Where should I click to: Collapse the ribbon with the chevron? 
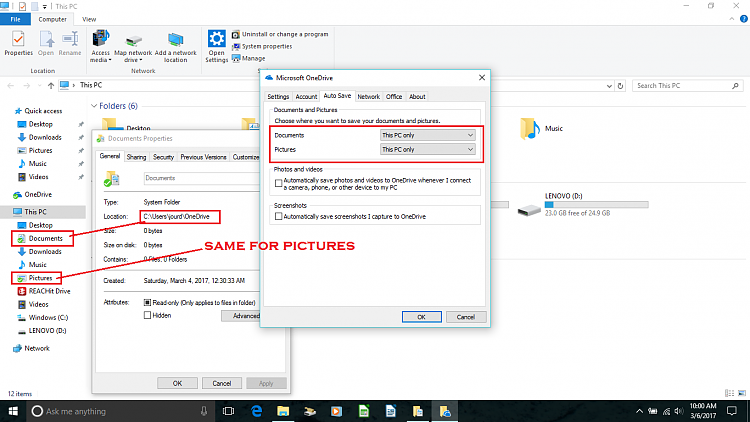pos(731,19)
